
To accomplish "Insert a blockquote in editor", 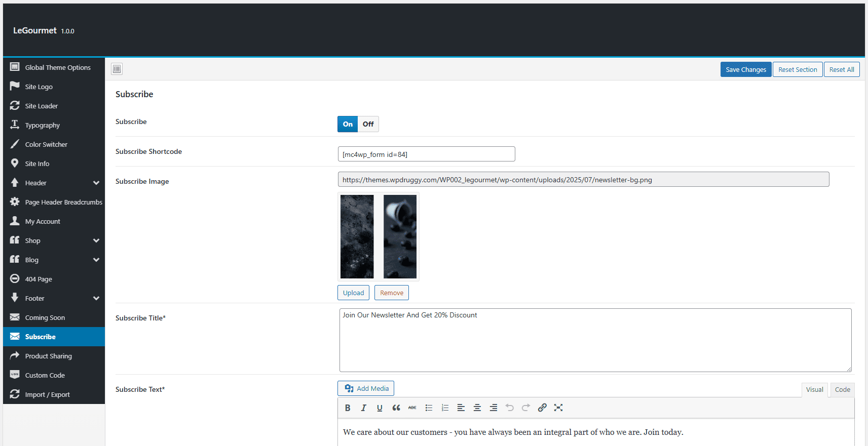I will coord(396,408).
